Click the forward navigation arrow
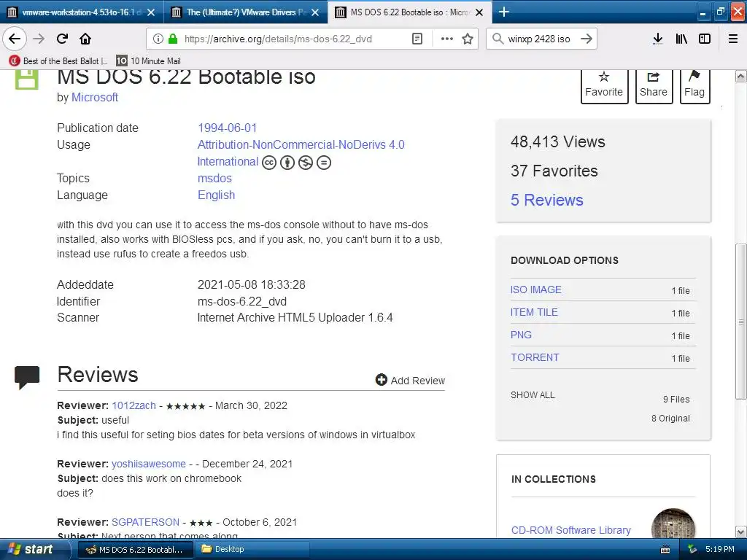This screenshot has height=560, width=747. [39, 39]
